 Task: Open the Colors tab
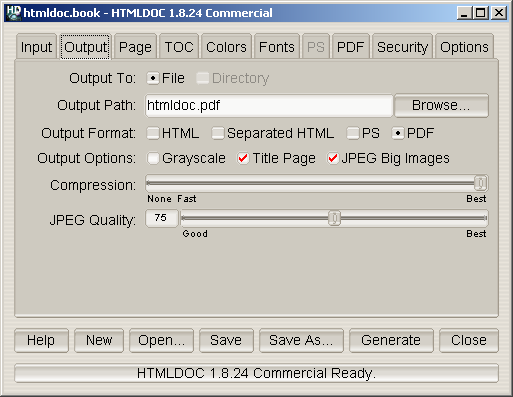[226, 47]
